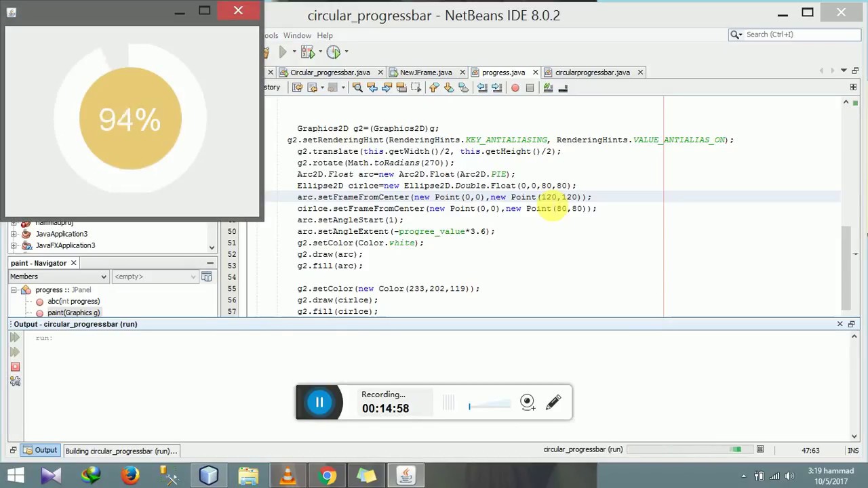The image size is (868, 488).
Task: Click the Shift Line Right icon
Action: (x=497, y=87)
